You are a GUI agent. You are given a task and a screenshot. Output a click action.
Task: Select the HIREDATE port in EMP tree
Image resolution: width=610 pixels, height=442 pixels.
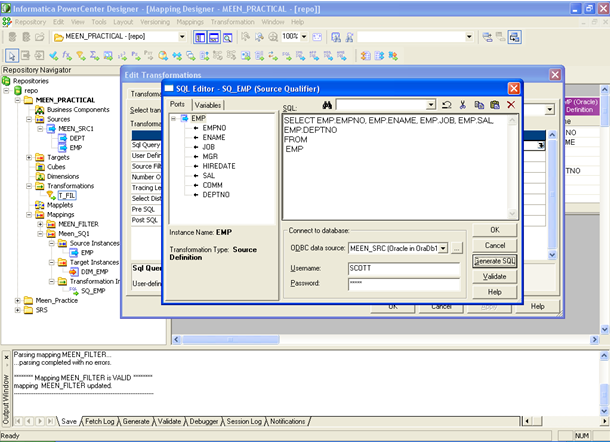coord(219,166)
